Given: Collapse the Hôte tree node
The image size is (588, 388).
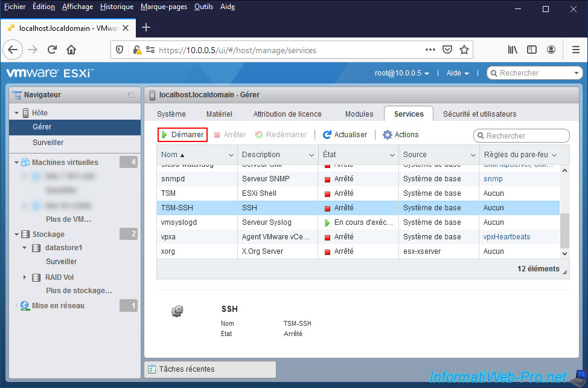Looking at the screenshot, I should pyautogui.click(x=16, y=113).
